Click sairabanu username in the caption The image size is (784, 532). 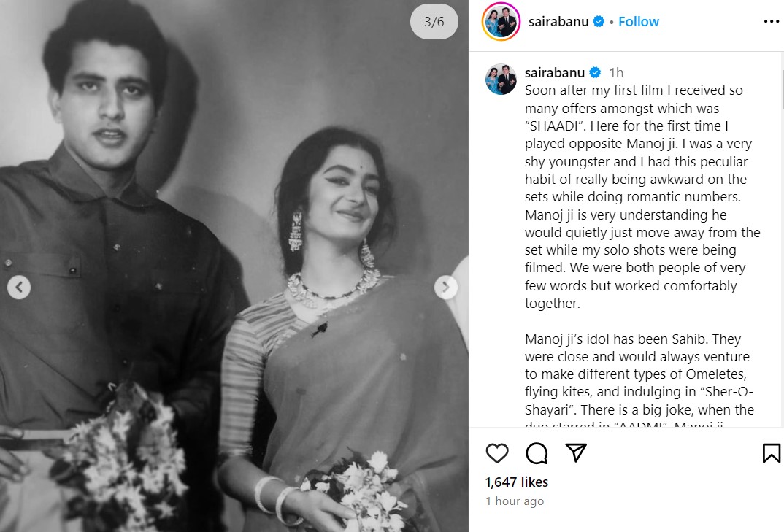554,72
